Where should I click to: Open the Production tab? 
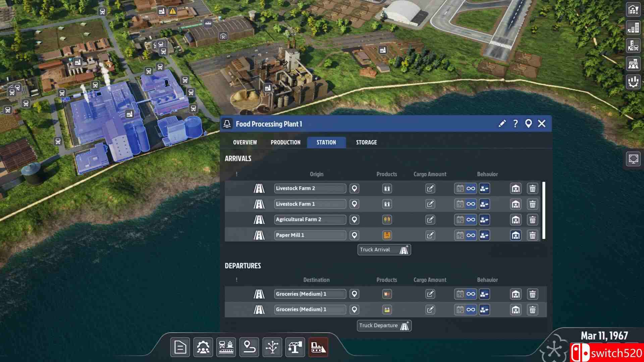click(x=285, y=142)
